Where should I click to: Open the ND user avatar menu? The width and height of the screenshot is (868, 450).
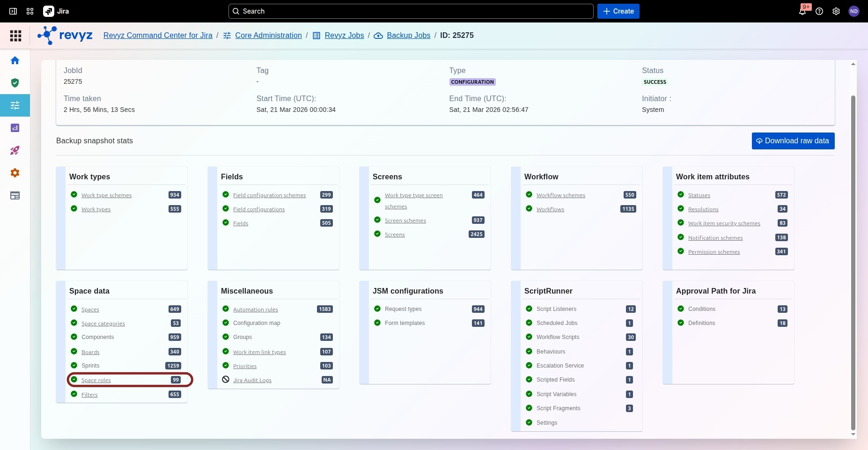(x=854, y=11)
